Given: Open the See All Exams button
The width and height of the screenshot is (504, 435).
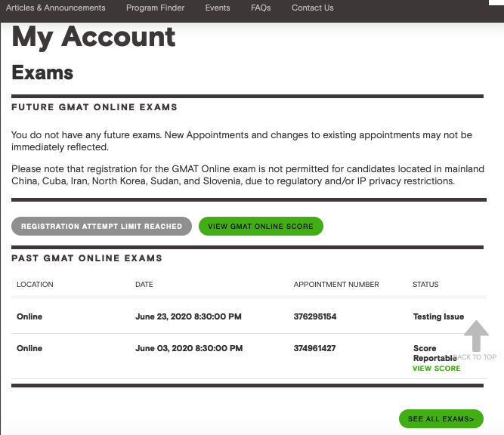Looking at the screenshot, I should point(441,418).
